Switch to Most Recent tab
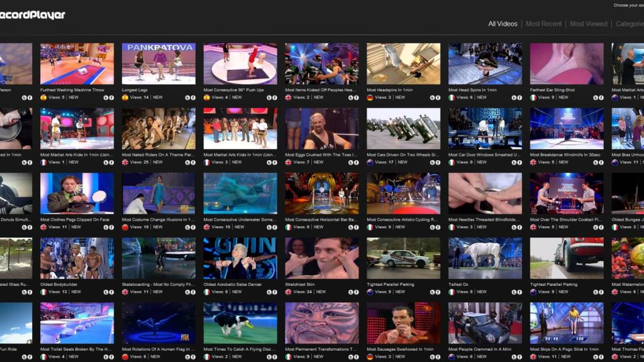Viewport: 644px width, 362px height. (543, 24)
